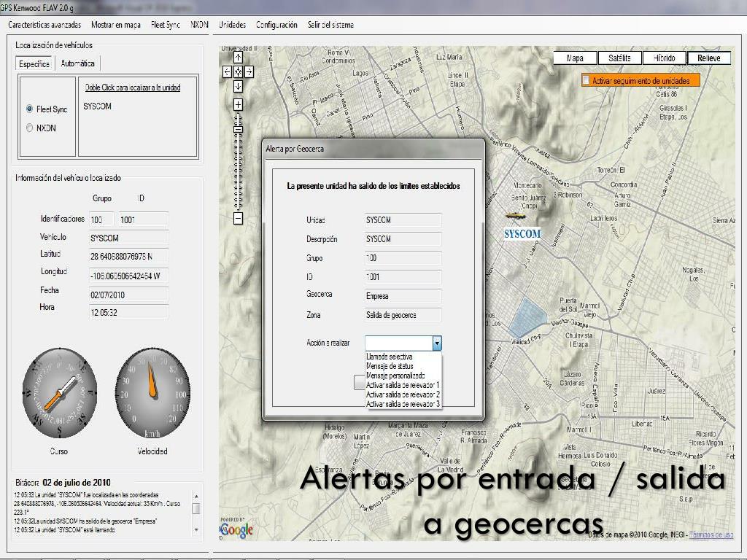This screenshot has width=747, height=560.
Task: Pan the map left with the arrow
Action: (x=228, y=72)
